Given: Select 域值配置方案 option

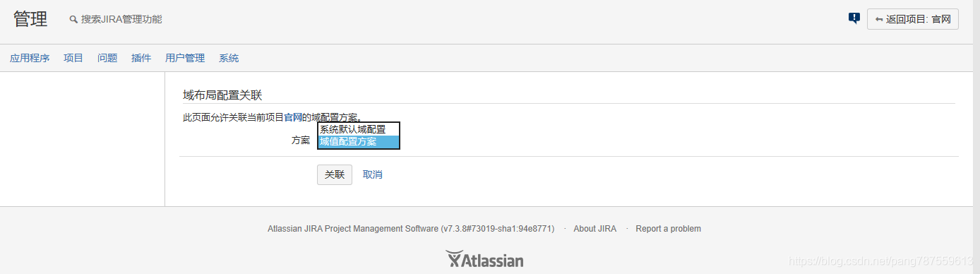Looking at the screenshot, I should tap(359, 142).
